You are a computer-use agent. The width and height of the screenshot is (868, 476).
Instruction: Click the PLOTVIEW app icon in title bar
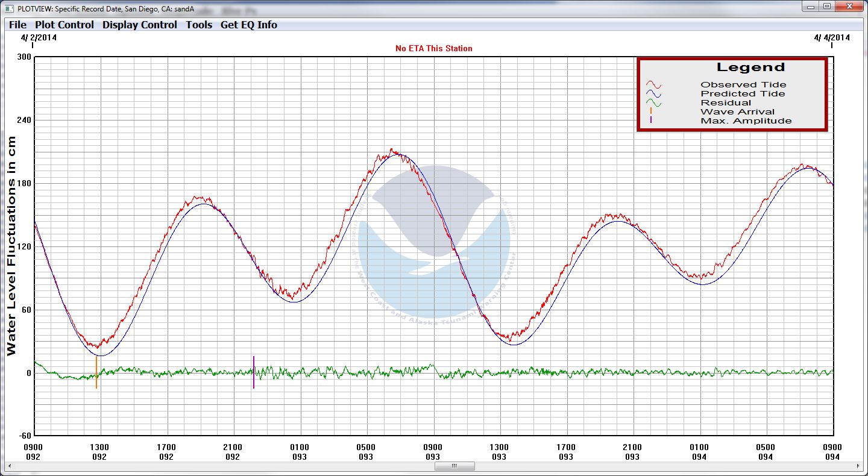tap(8, 9)
